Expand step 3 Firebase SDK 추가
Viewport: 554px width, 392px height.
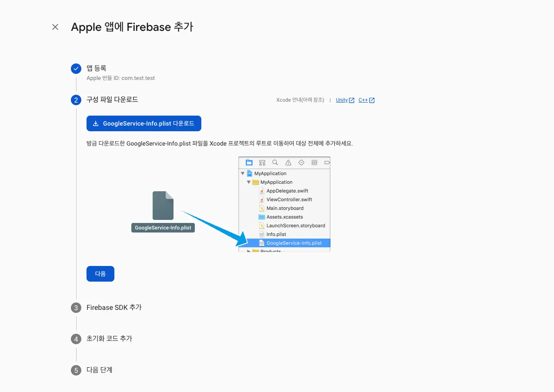114,307
